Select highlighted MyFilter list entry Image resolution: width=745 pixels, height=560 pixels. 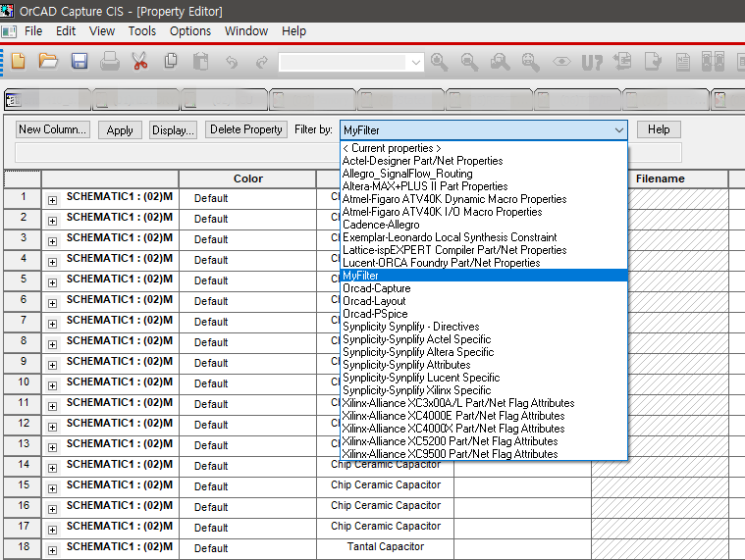484,276
